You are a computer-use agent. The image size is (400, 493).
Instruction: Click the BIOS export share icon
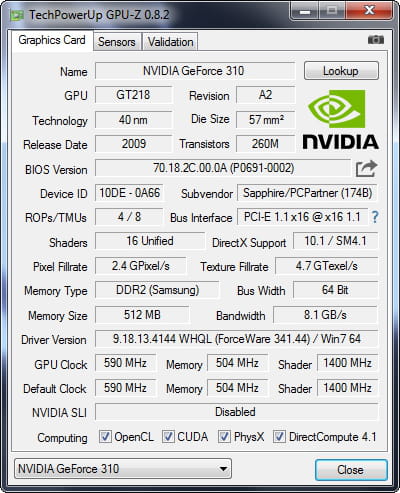[x=366, y=168]
